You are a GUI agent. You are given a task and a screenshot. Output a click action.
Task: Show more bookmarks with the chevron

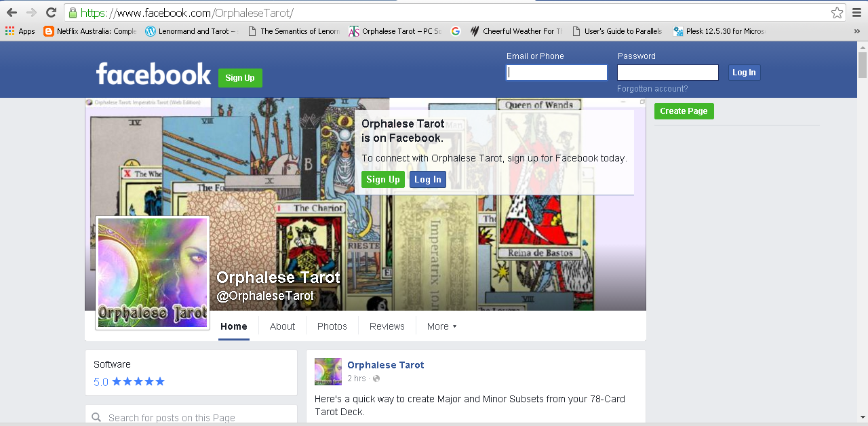857,31
